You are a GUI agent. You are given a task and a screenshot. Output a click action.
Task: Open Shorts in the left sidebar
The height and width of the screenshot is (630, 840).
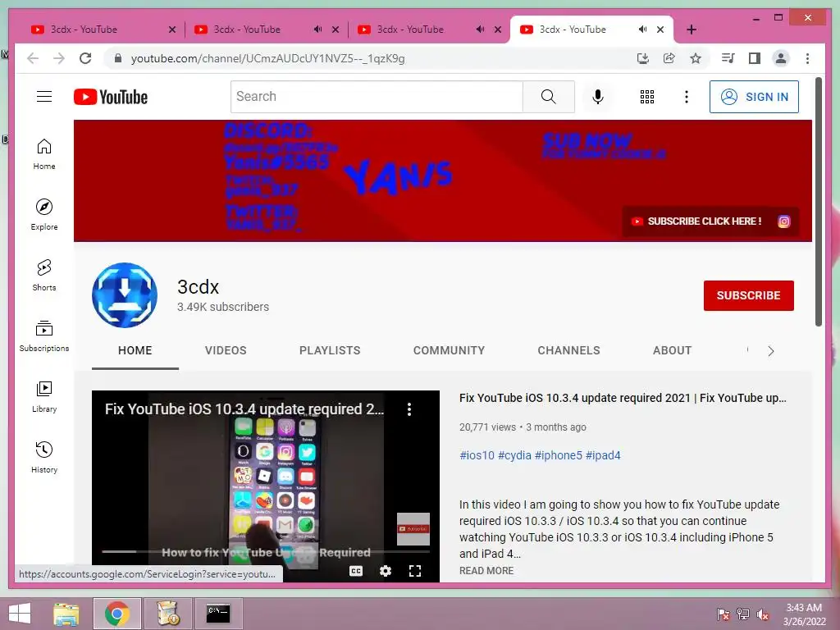(44, 276)
